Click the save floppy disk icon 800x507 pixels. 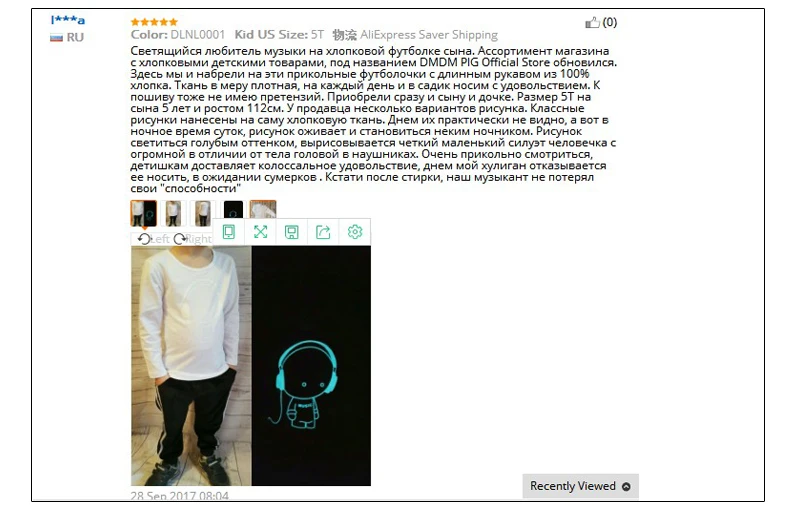click(x=292, y=232)
